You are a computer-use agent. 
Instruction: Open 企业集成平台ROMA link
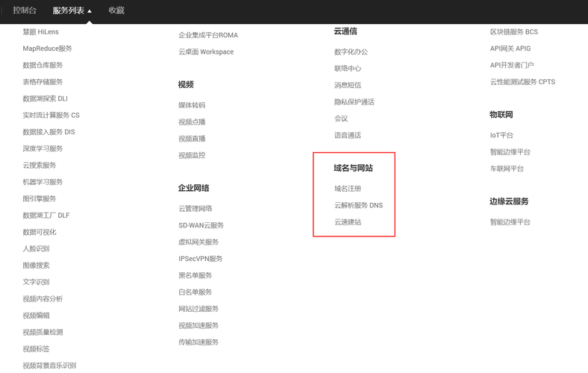tap(208, 35)
